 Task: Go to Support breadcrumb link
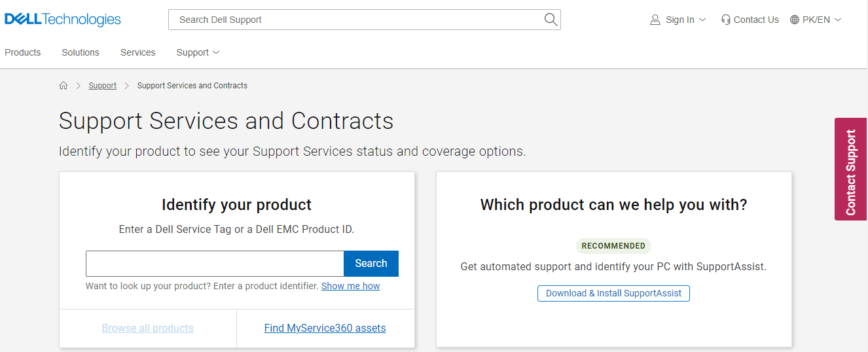[x=102, y=86]
